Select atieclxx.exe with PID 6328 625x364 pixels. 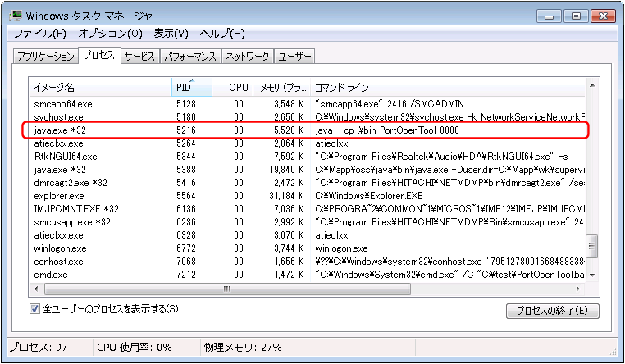307,235
